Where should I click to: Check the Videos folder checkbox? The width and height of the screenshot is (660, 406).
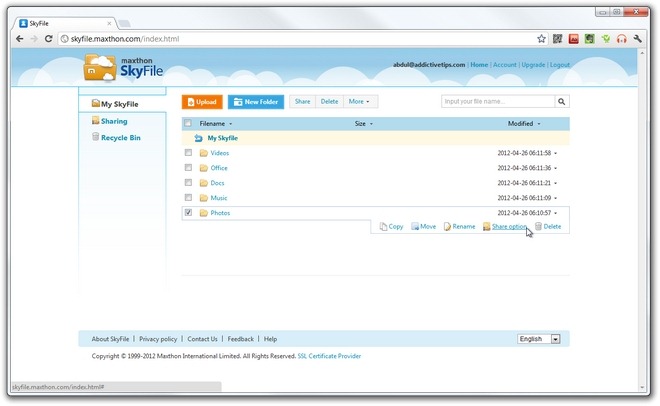(188, 153)
